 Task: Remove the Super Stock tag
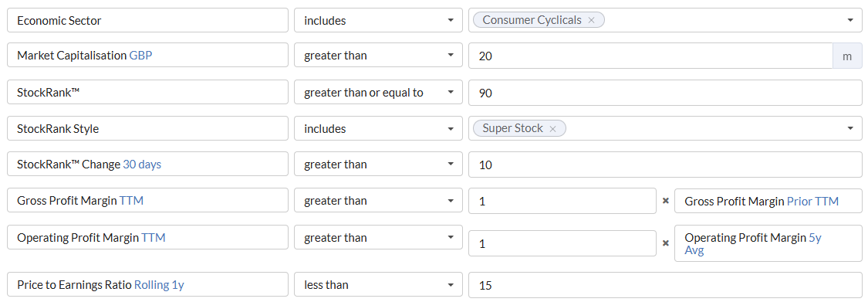tap(552, 128)
